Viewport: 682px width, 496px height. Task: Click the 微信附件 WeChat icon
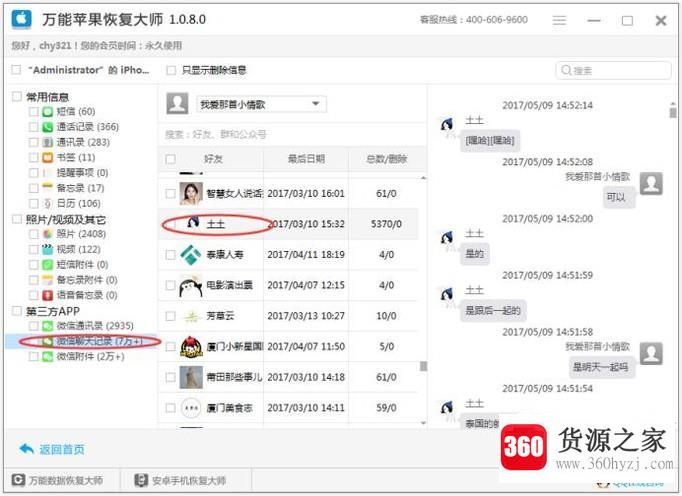47,357
